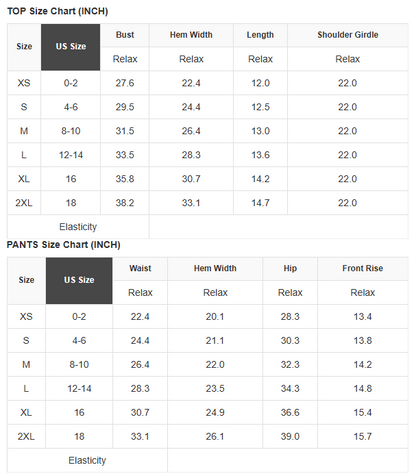Click the XS size row in TOP chart

(208, 83)
